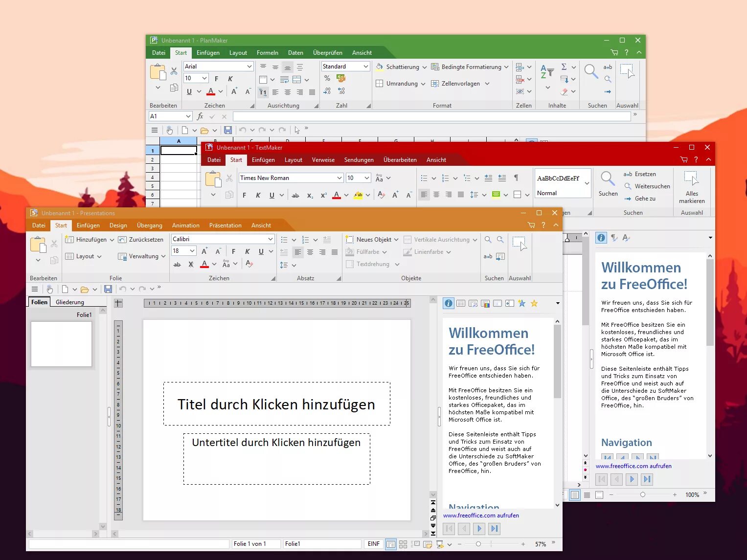The image size is (747, 560).
Task: Open the Formeln tab in PlanMaker
Action: [x=268, y=52]
